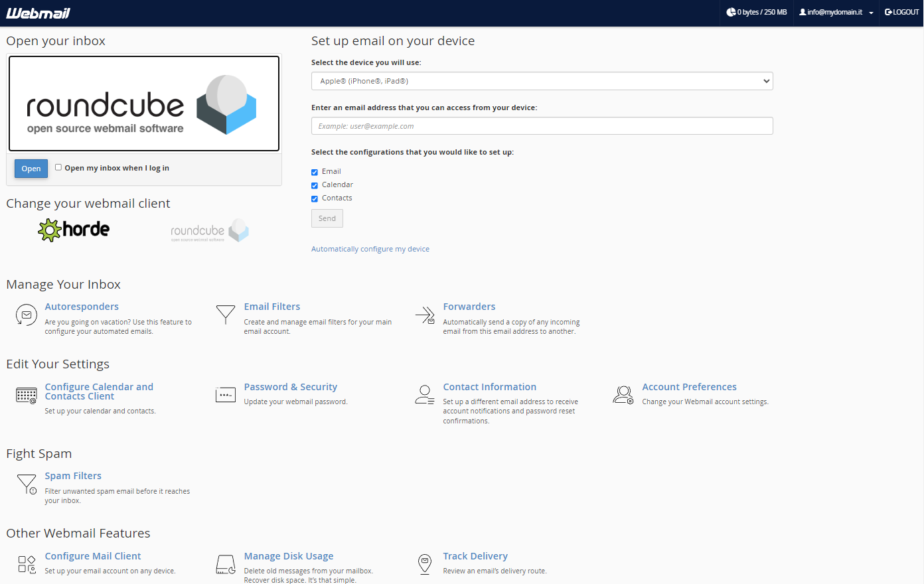This screenshot has width=924, height=584.
Task: Click the Manage Disk Usage drive icon
Action: (226, 564)
